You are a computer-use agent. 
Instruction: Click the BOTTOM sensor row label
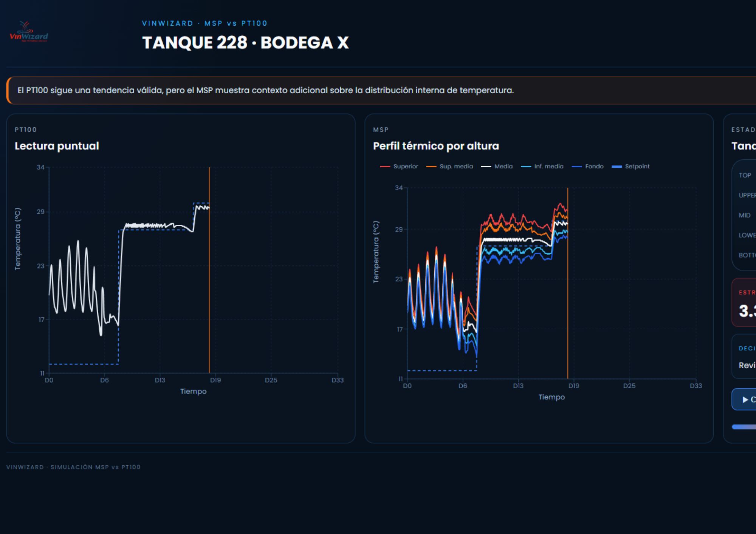pos(747,255)
